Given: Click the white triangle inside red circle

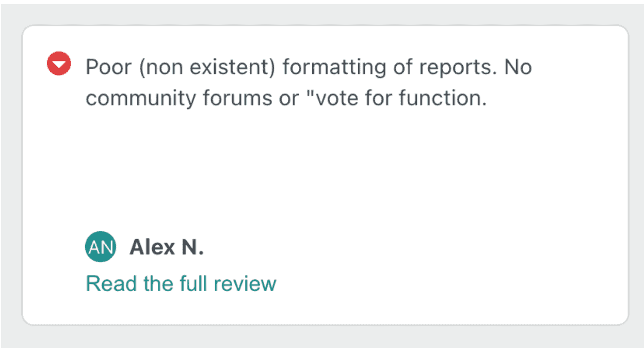Looking at the screenshot, I should click(59, 65).
